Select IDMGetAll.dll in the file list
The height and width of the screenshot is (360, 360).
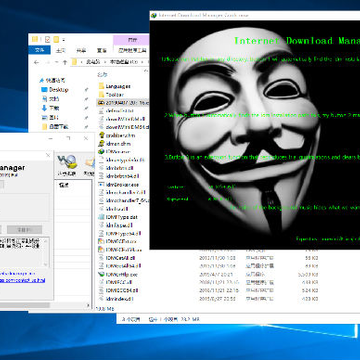coord(120,258)
